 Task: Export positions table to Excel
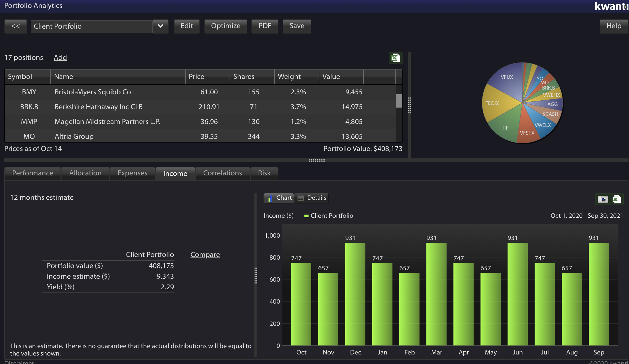(x=395, y=58)
